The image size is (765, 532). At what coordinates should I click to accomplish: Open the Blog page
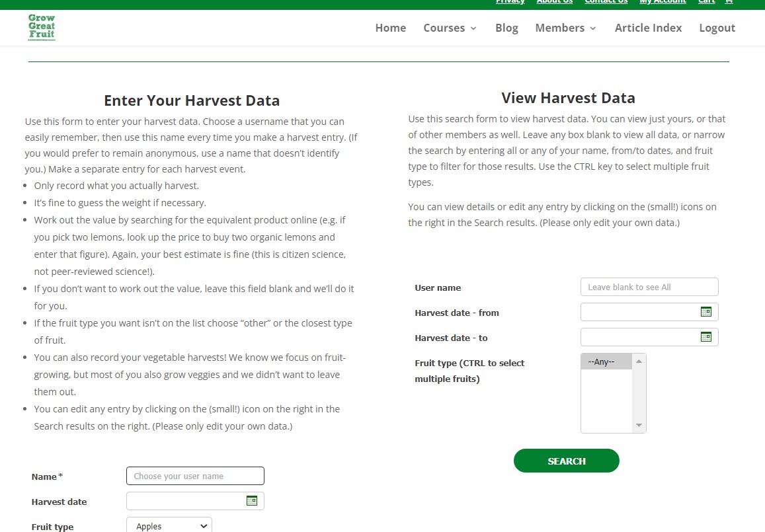coord(506,28)
